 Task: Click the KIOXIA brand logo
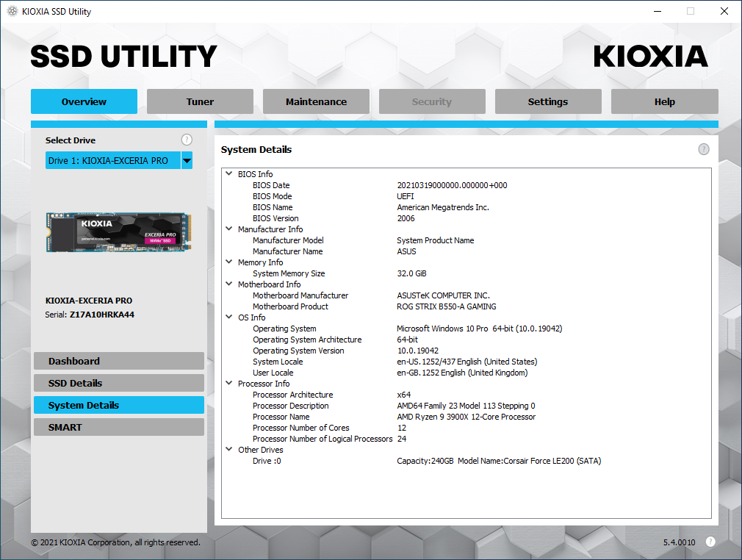[x=651, y=57]
